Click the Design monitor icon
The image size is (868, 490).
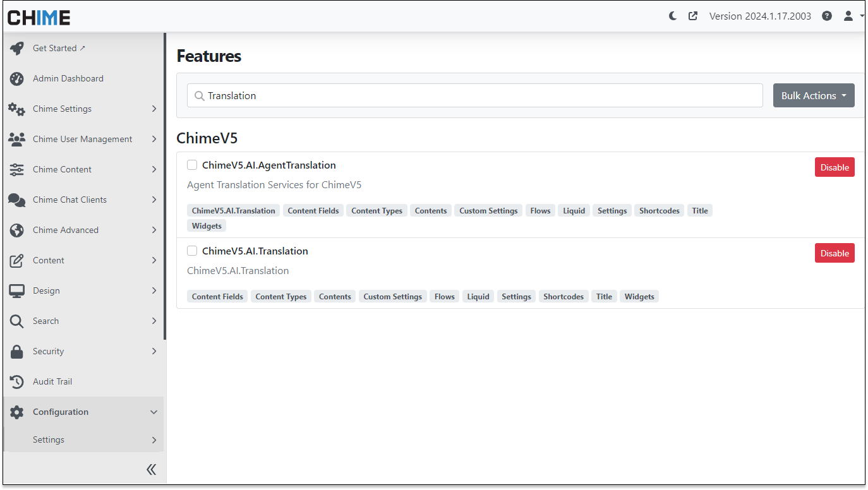[x=17, y=291]
